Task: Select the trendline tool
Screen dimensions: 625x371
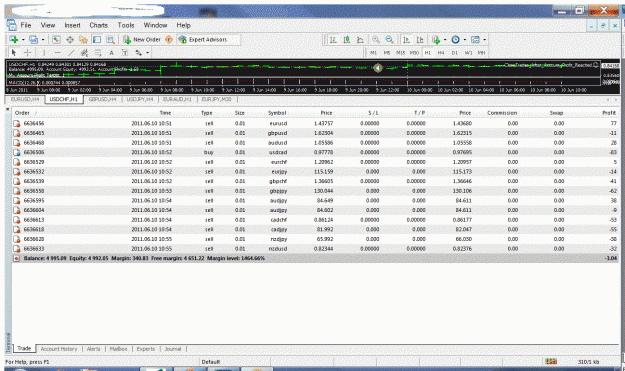Action: click(71, 52)
